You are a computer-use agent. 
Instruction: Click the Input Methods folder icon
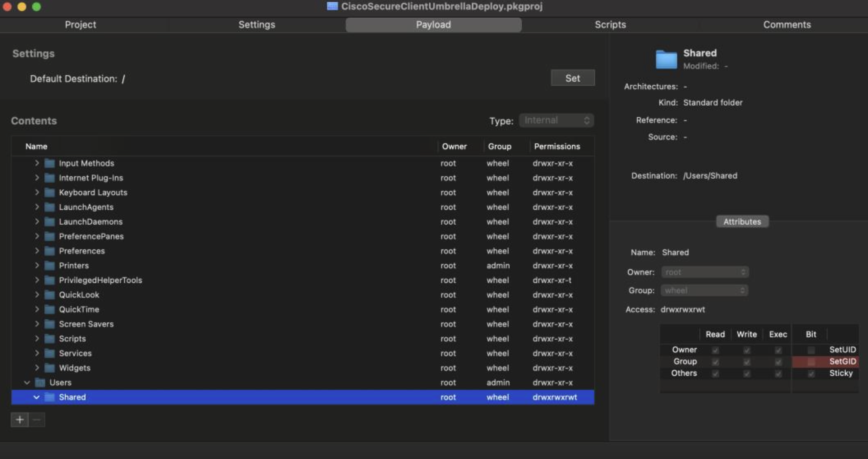[x=50, y=163]
